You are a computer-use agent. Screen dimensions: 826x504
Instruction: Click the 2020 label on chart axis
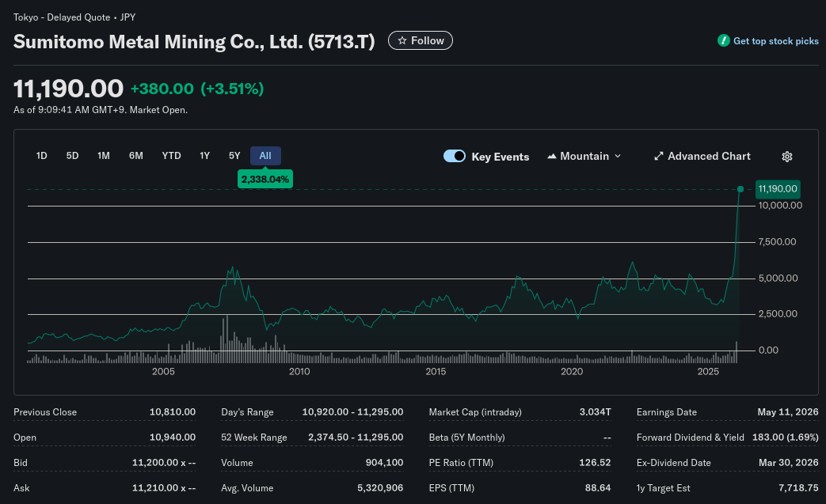pos(572,372)
